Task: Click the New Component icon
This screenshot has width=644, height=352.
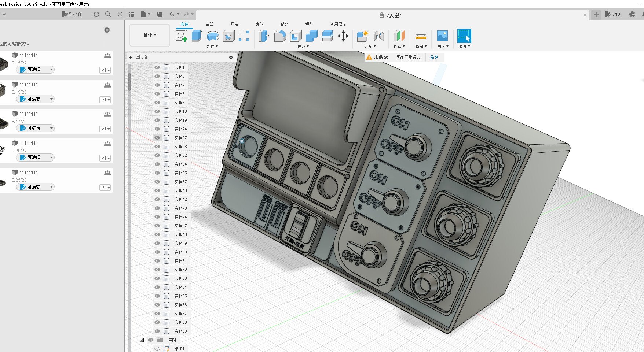Action: pos(363,36)
